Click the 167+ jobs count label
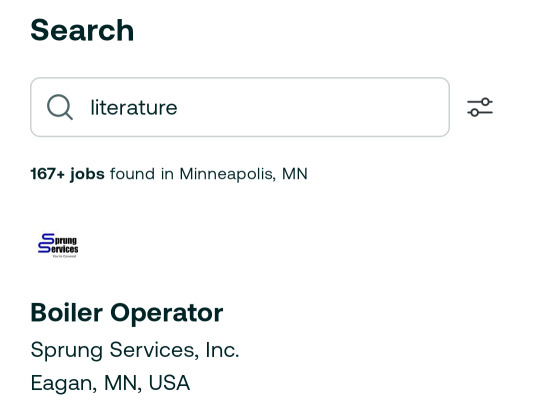This screenshot has width=540, height=406. coord(68,174)
